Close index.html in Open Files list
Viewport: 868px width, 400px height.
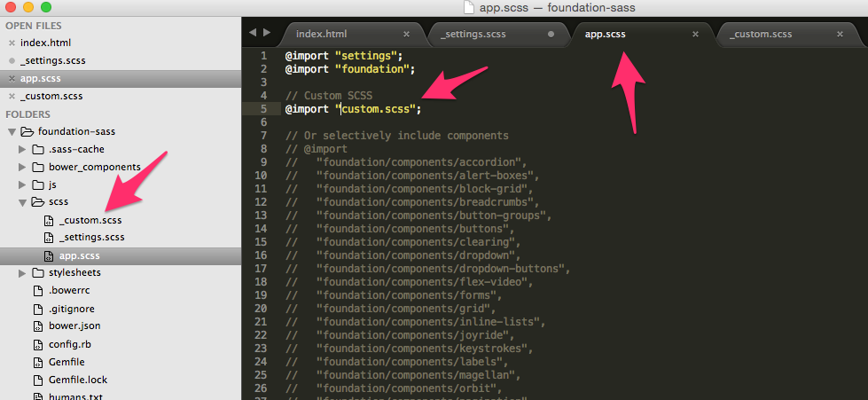pyautogui.click(x=12, y=43)
